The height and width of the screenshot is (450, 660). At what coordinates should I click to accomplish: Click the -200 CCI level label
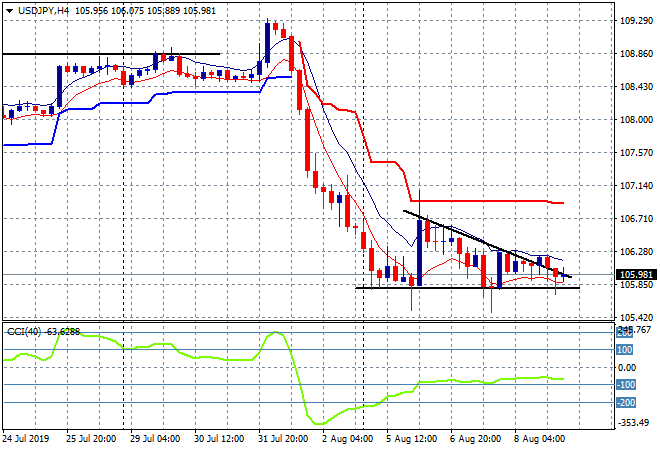pyautogui.click(x=625, y=402)
